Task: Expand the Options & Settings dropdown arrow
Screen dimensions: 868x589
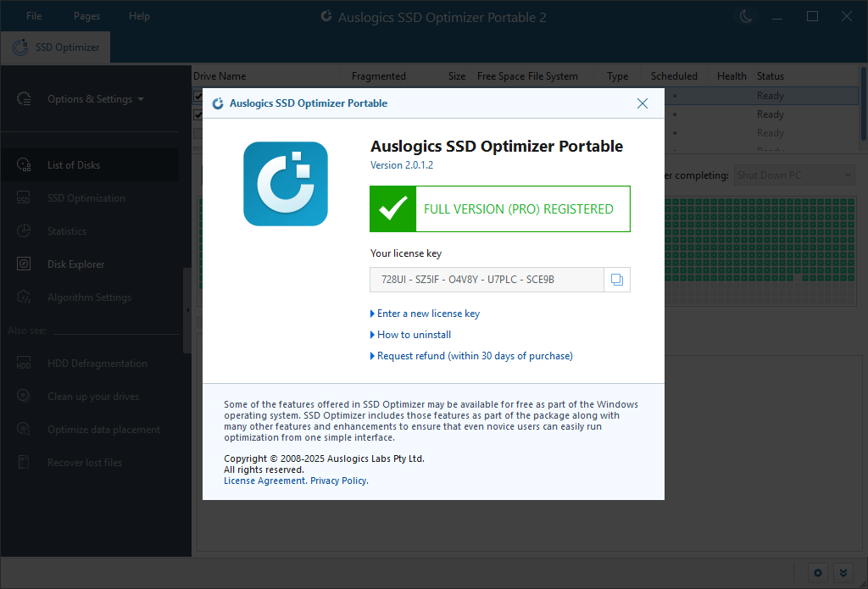Action: 141,99
